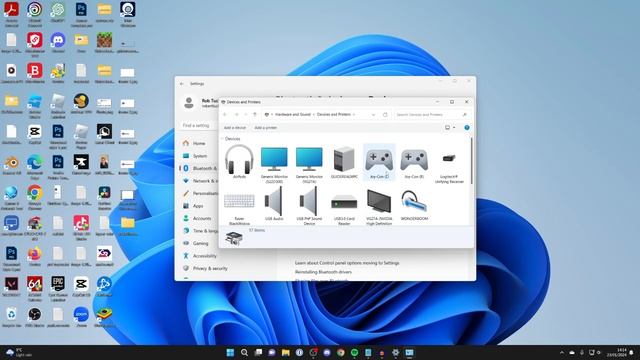The image size is (640, 360).
Task: Open taskbar Search
Action: pos(244,352)
